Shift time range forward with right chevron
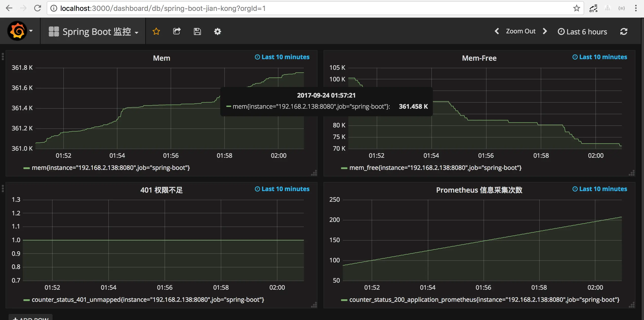This screenshot has width=644, height=320. [x=545, y=31]
